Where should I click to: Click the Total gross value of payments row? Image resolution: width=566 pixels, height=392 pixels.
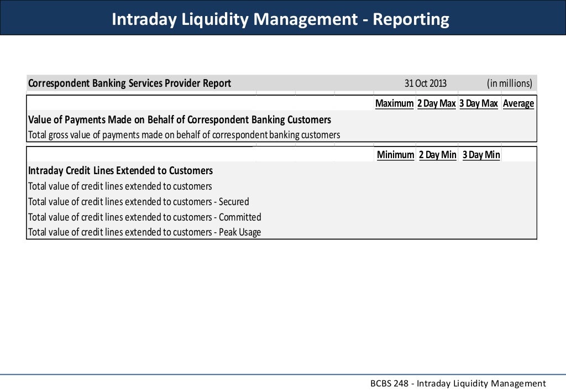pyautogui.click(x=281, y=135)
